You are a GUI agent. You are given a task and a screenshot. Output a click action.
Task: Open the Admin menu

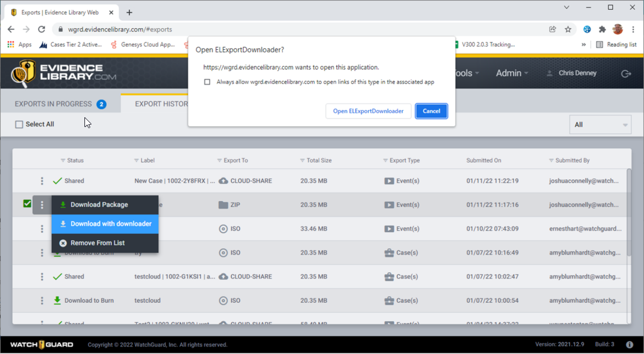tap(512, 73)
